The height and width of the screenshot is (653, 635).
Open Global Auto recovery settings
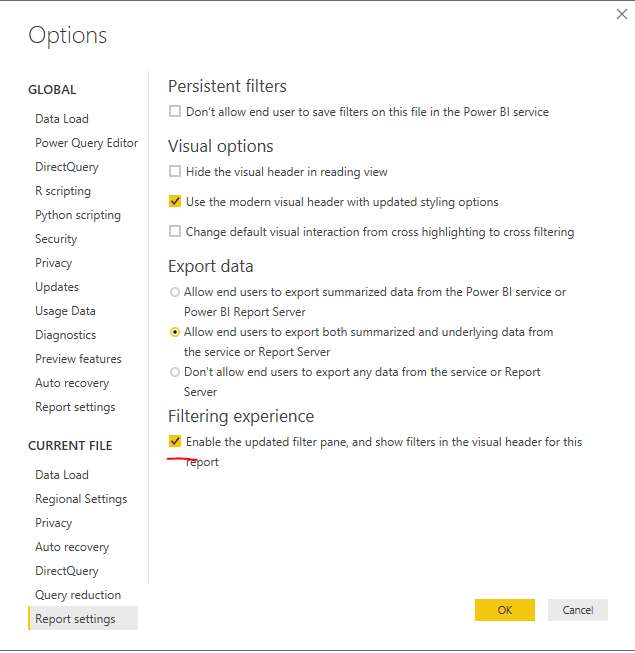click(x=72, y=383)
